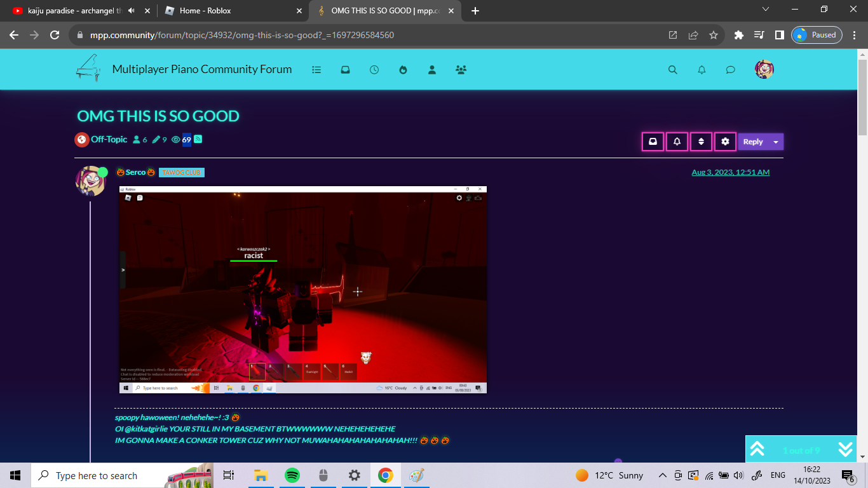The width and height of the screenshot is (868, 488).
Task: Open the 12°C Sunny weather widget
Action: click(x=609, y=475)
